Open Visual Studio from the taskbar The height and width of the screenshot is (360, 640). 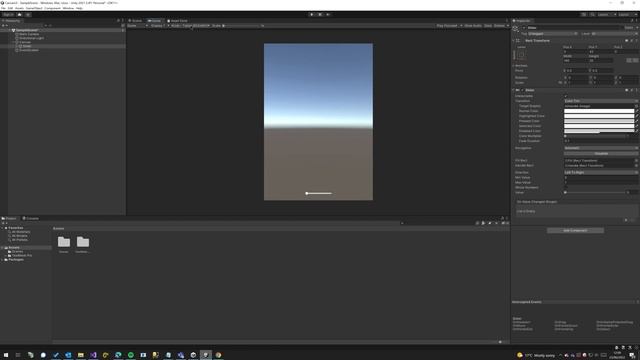93,355
